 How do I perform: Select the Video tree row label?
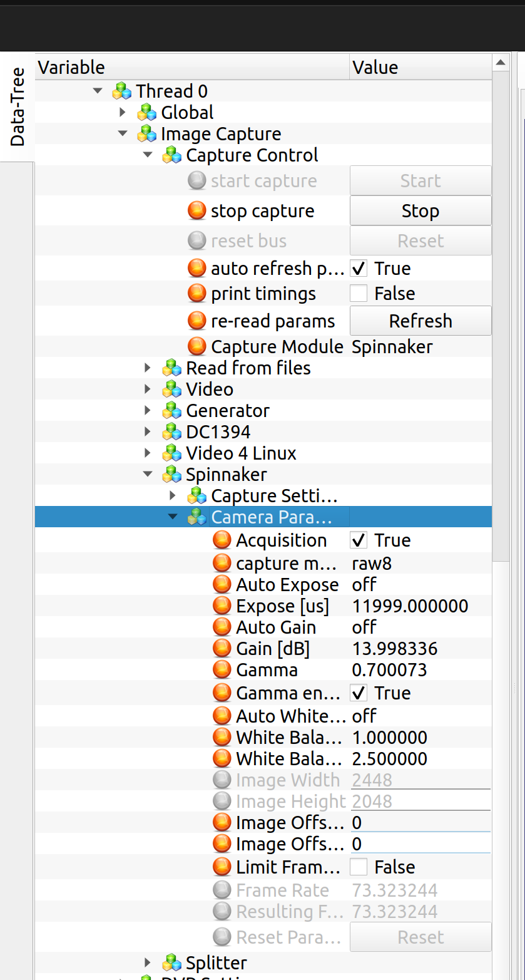(210, 389)
